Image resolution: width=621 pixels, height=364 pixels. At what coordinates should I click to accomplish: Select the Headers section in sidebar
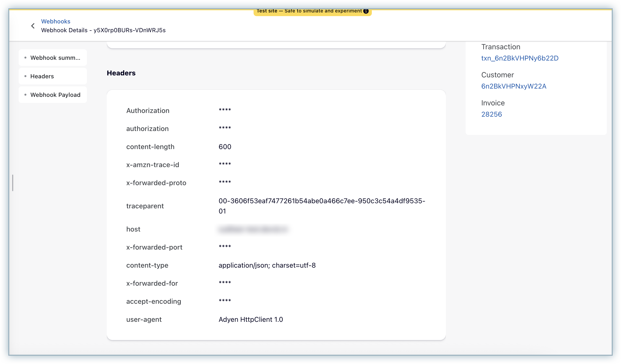[x=42, y=76]
